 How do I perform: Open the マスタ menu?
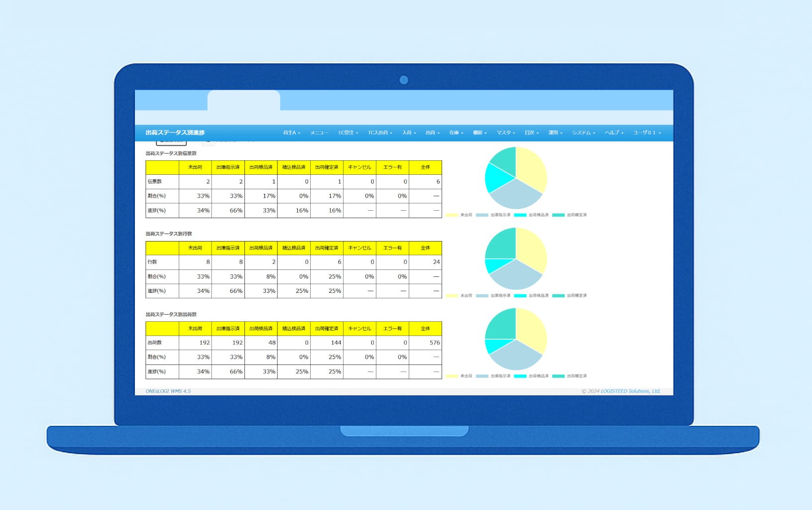tap(505, 133)
